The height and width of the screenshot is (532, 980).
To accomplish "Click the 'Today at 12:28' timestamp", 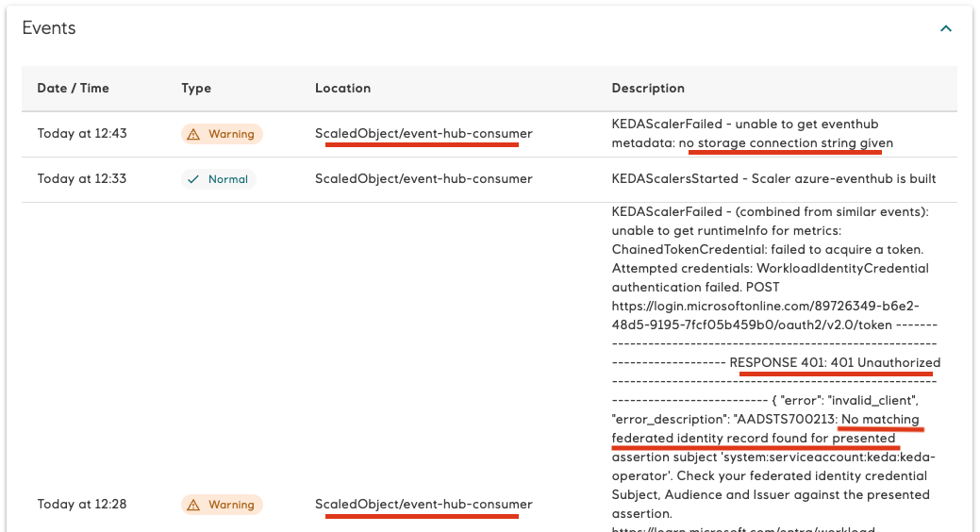I will point(82,505).
